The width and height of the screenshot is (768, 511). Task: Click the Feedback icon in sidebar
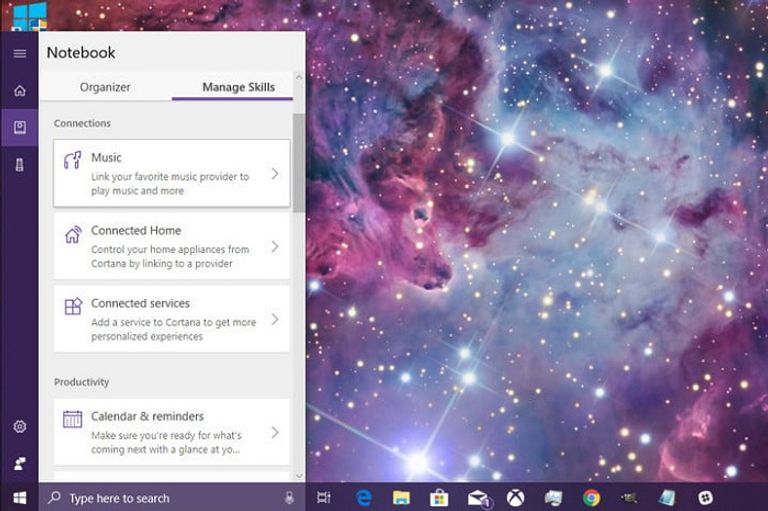point(19,463)
